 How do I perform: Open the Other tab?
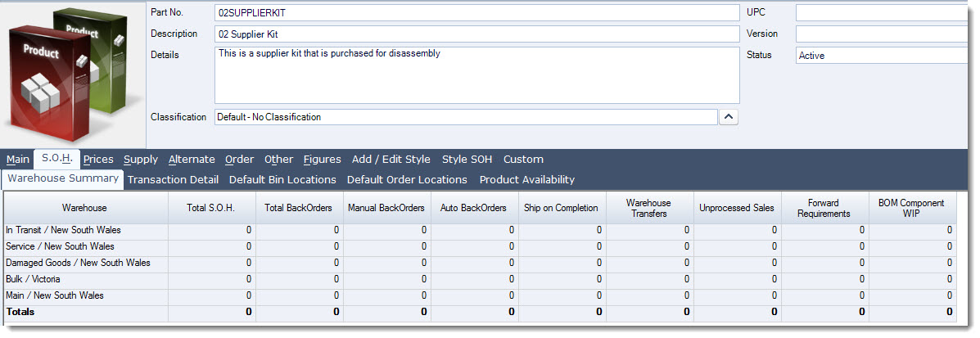pyautogui.click(x=278, y=160)
